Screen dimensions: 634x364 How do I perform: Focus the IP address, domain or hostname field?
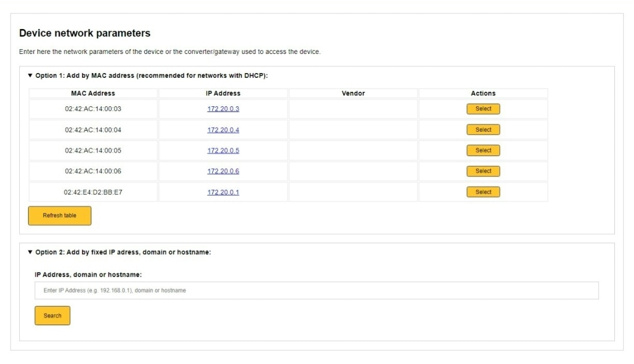pyautogui.click(x=316, y=291)
